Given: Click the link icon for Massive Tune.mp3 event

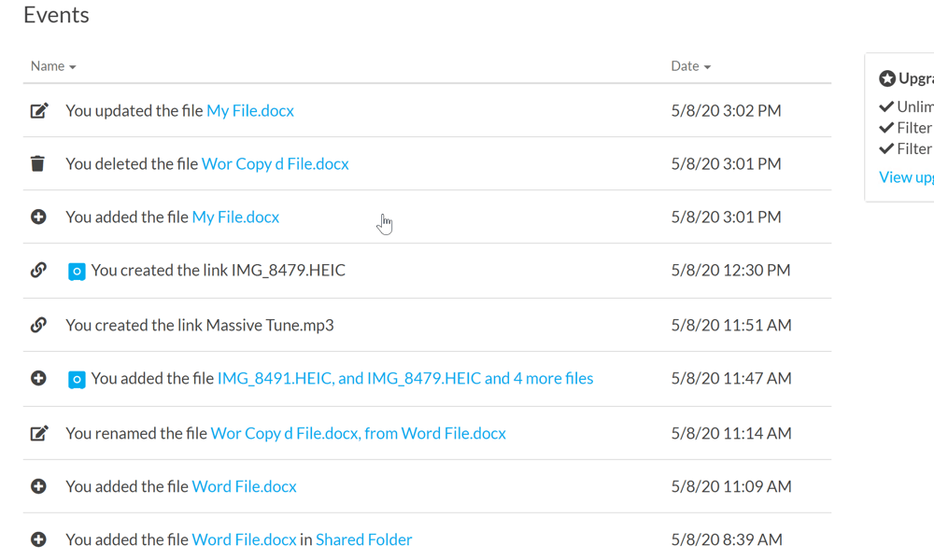Looking at the screenshot, I should click(38, 325).
